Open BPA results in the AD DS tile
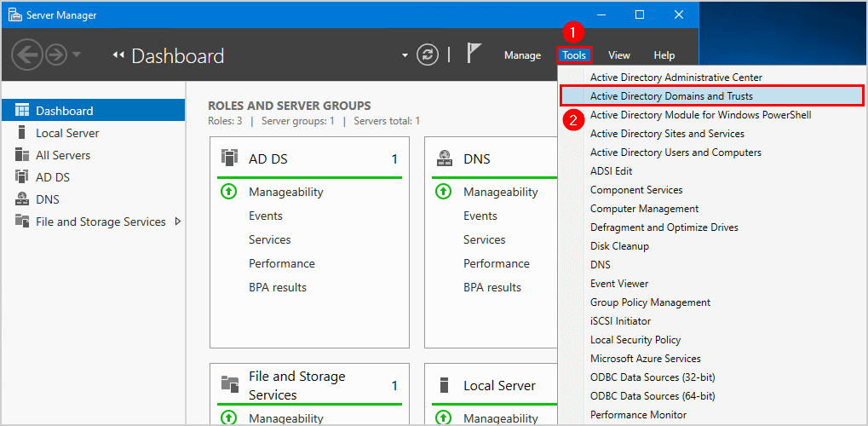Image resolution: width=868 pixels, height=426 pixels. tap(278, 287)
